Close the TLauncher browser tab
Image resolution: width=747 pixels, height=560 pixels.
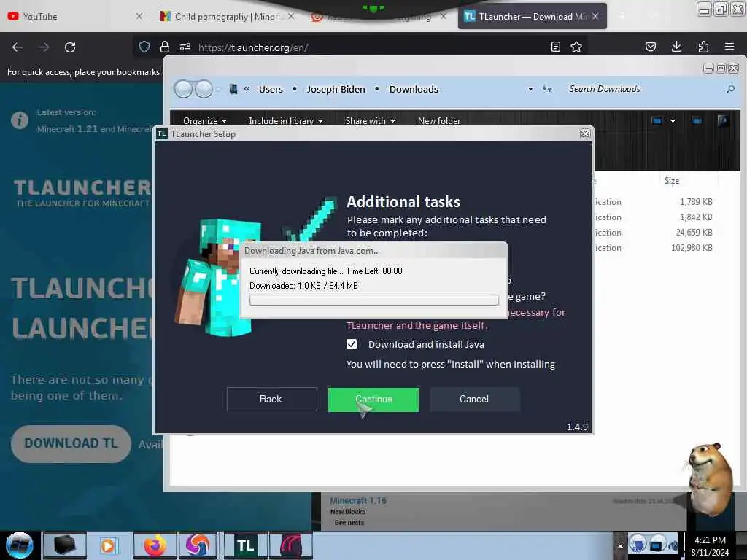[595, 16]
